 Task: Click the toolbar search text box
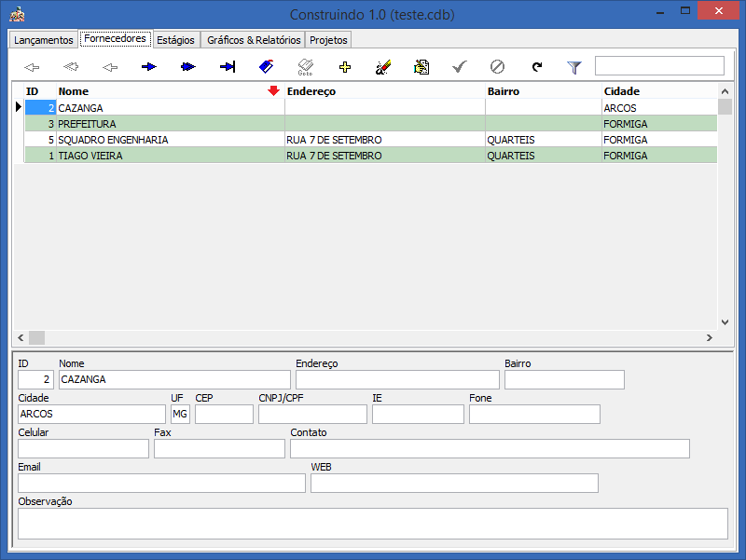[659, 66]
